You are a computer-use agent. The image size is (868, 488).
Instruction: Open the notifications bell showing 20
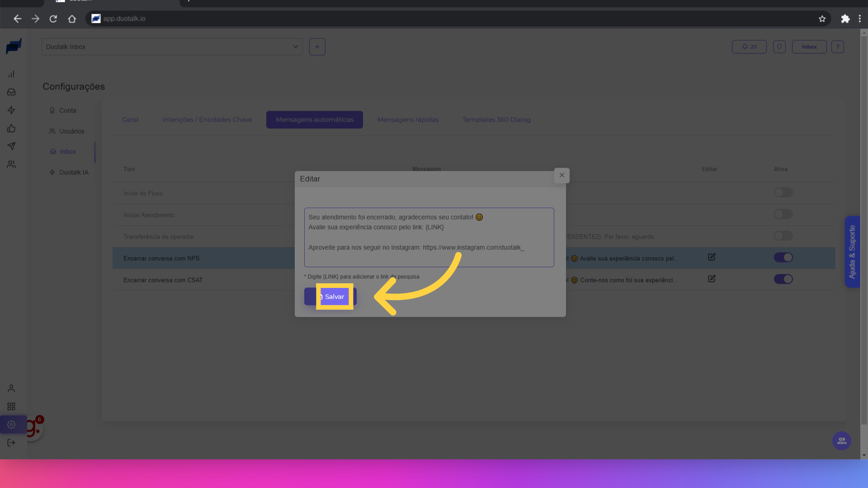click(749, 47)
